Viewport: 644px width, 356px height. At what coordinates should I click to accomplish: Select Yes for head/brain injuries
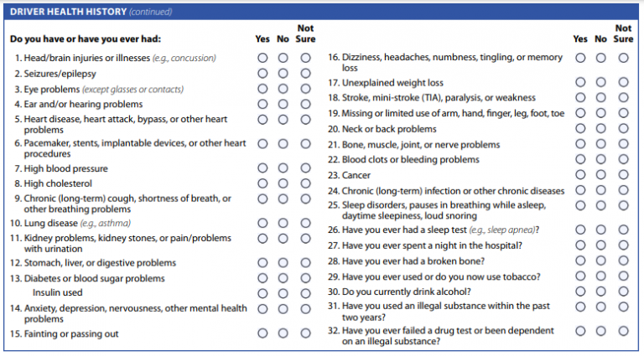click(262, 58)
